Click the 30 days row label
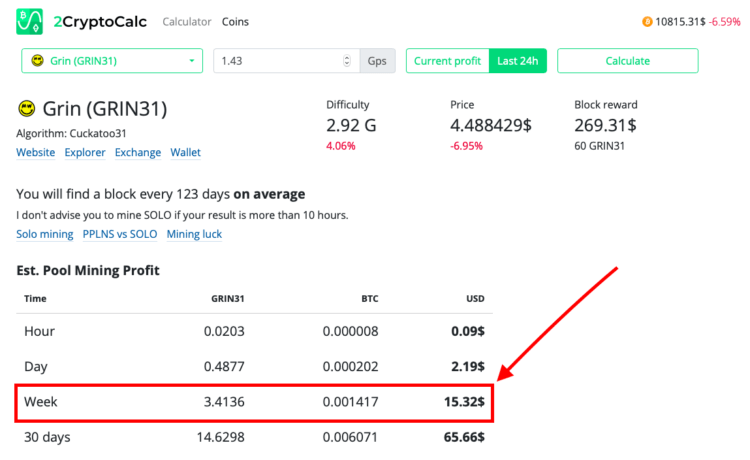The width and height of the screenshot is (750, 460). coord(47,437)
